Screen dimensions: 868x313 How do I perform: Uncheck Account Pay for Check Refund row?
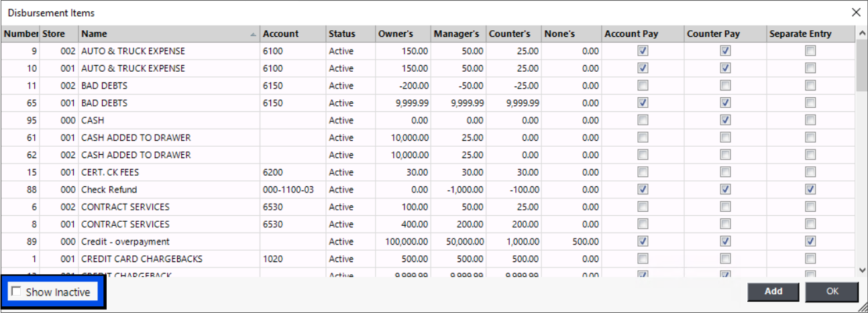pyautogui.click(x=643, y=190)
